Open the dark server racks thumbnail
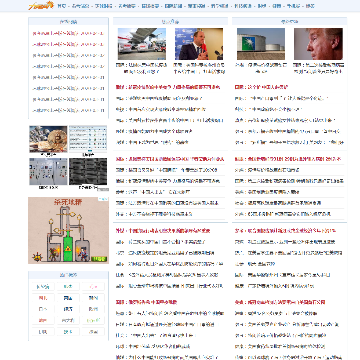Screen dimensions: 360x360 point(88,171)
